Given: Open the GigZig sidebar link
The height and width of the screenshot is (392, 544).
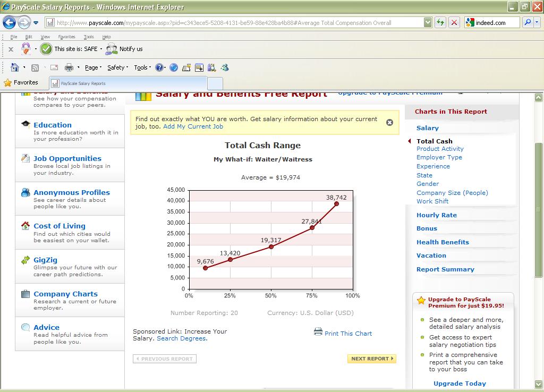Looking at the screenshot, I should 46,260.
